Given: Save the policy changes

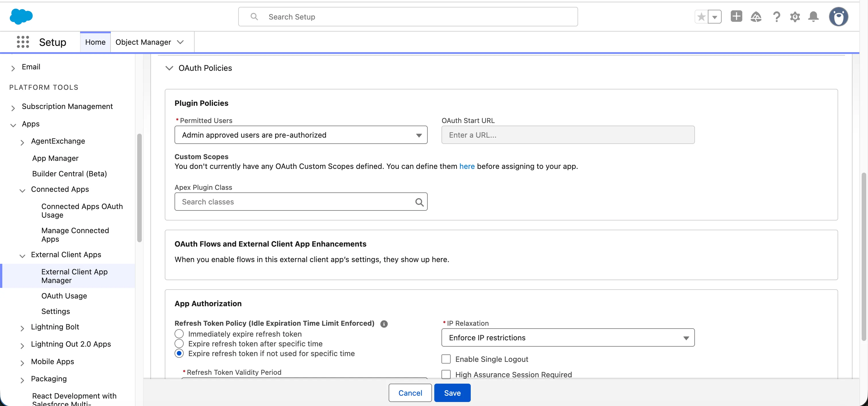Looking at the screenshot, I should (x=452, y=393).
